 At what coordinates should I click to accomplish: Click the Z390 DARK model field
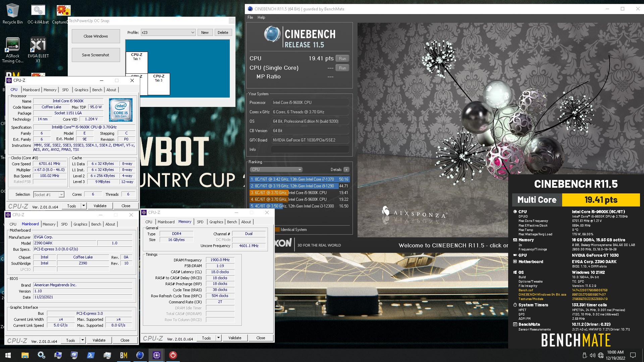65,243
